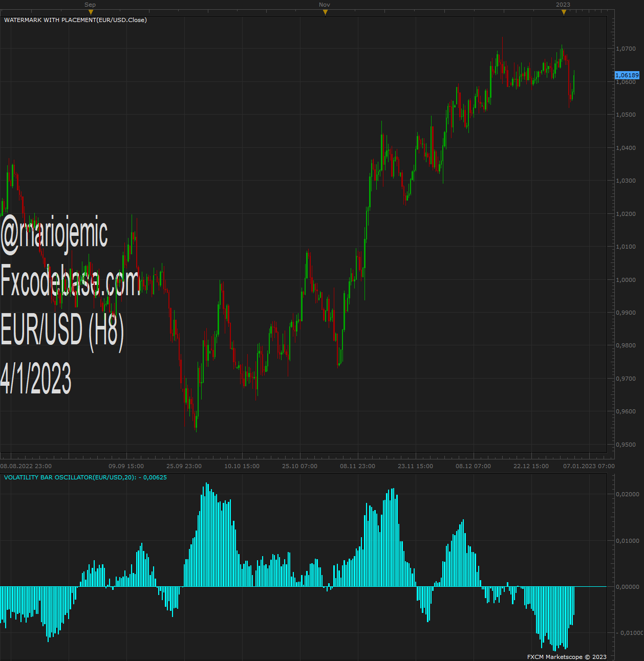The width and height of the screenshot is (644, 661).
Task: Click the 08.08.2022 23:00 date label
Action: [x=26, y=466]
